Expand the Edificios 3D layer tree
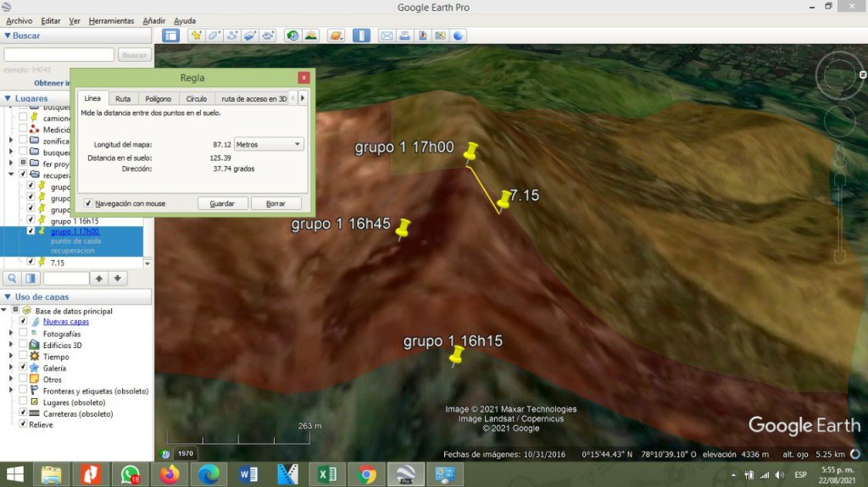This screenshot has width=868, height=487. click(10, 345)
